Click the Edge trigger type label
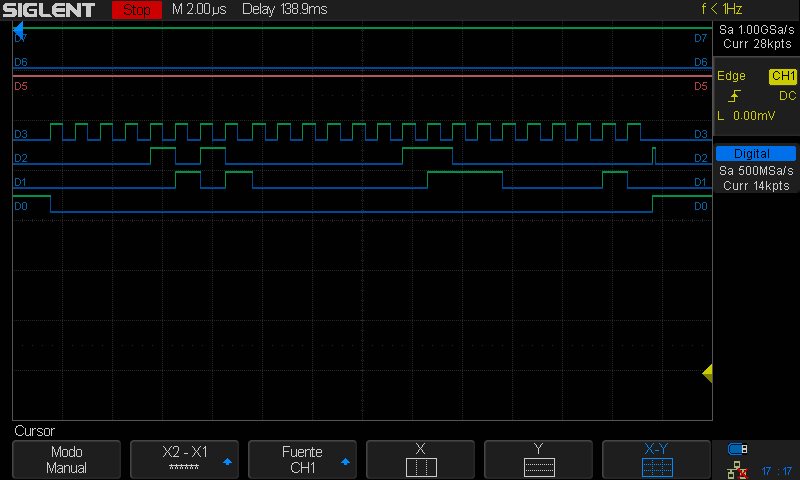Image resolution: width=800 pixels, height=480 pixels. tap(731, 76)
